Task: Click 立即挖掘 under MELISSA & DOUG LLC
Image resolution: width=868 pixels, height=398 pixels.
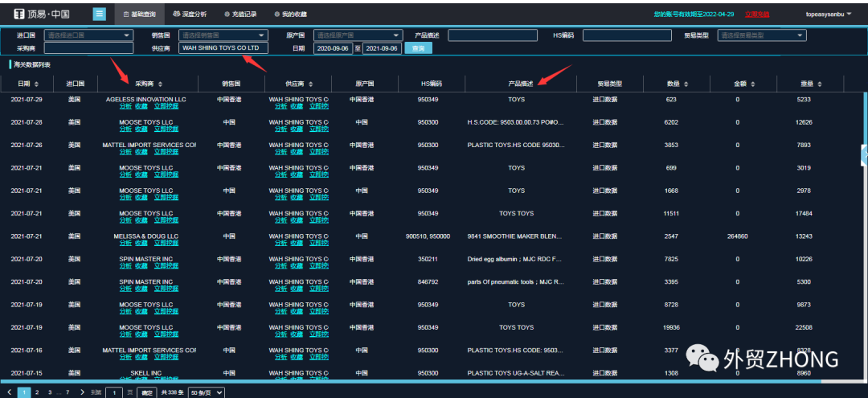Action: coord(166,243)
